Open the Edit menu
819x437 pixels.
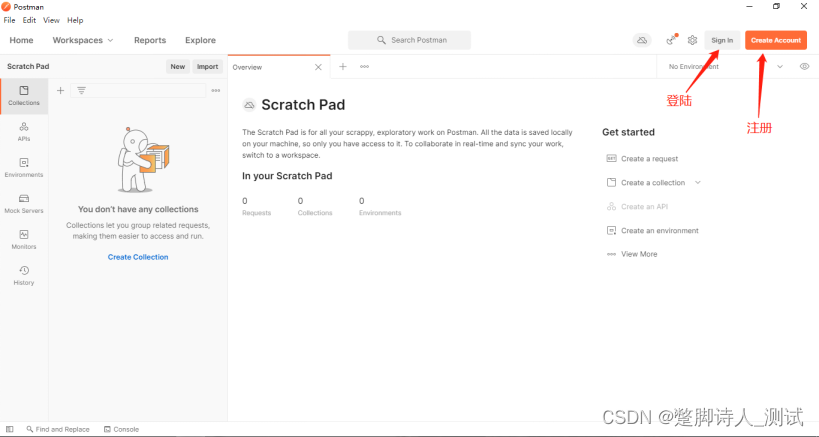pyautogui.click(x=29, y=20)
